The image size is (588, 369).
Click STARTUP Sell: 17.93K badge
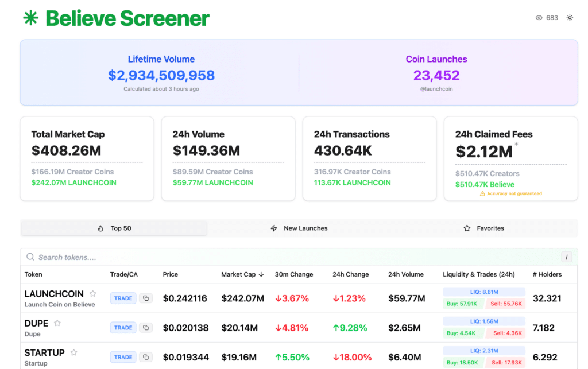tap(506, 362)
